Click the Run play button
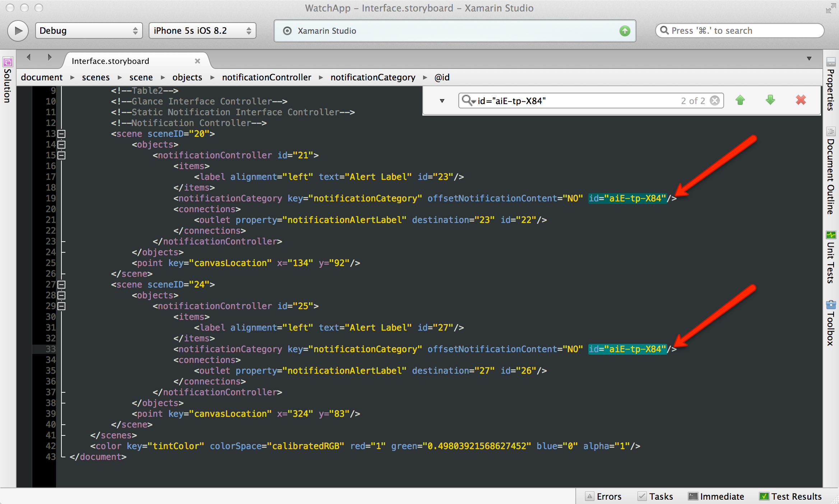839x504 pixels. [18, 31]
